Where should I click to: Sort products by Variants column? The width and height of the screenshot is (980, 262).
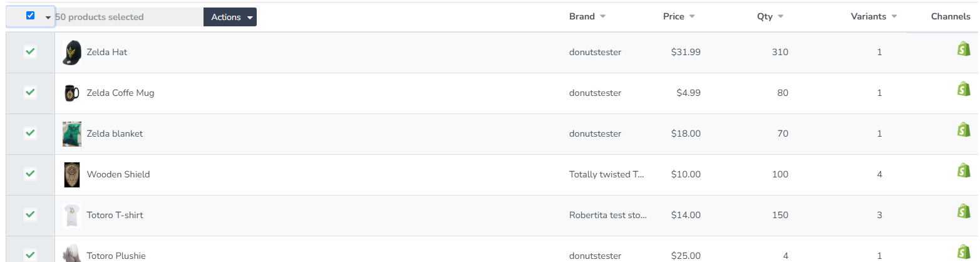(874, 17)
